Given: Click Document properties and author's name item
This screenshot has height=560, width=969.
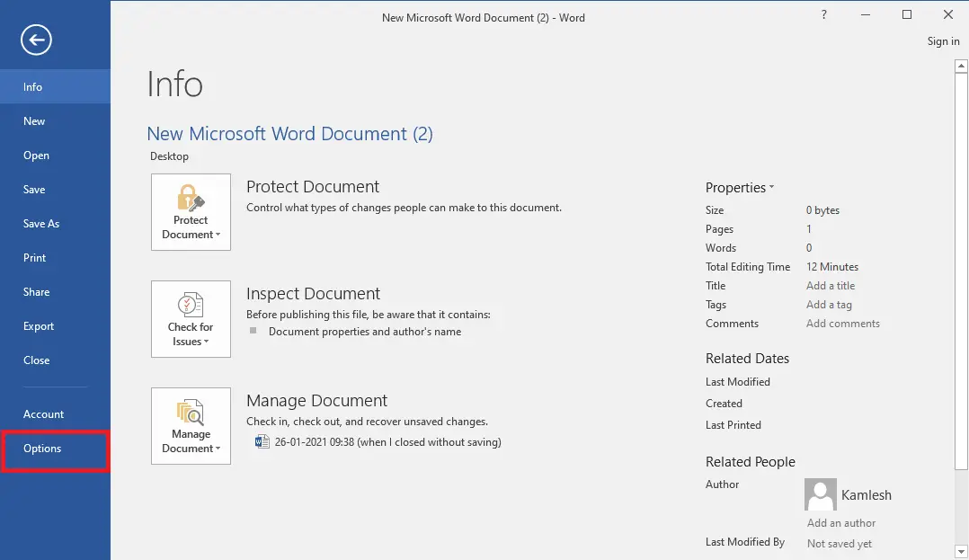Looking at the screenshot, I should [365, 332].
